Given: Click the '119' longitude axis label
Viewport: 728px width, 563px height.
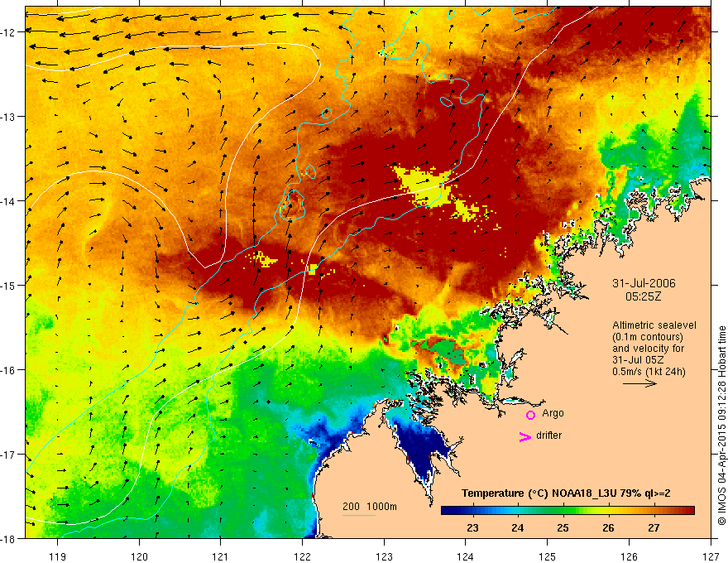Looking at the screenshot, I should click(x=58, y=556).
